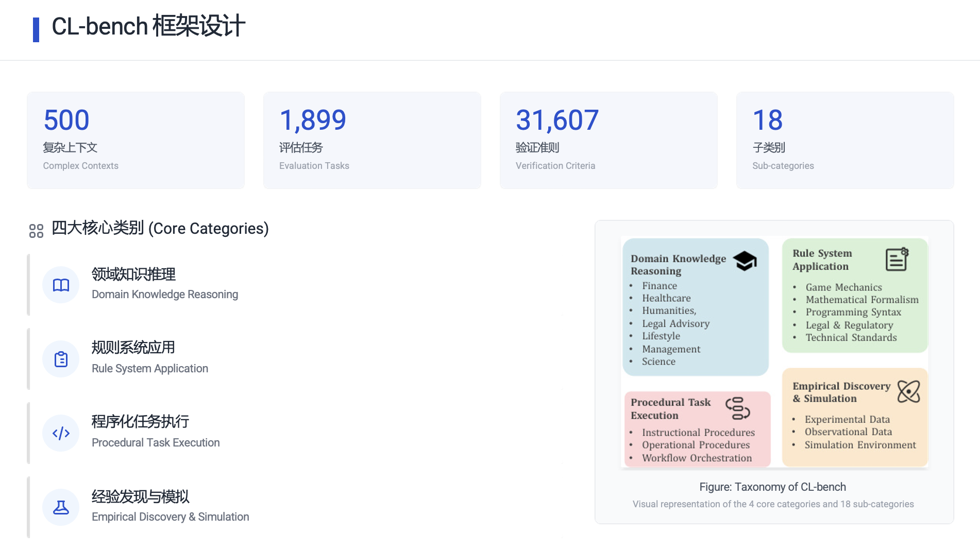This screenshot has width=980, height=550.
Task: Open the 31,607 Verification Criteria card
Action: [x=608, y=140]
